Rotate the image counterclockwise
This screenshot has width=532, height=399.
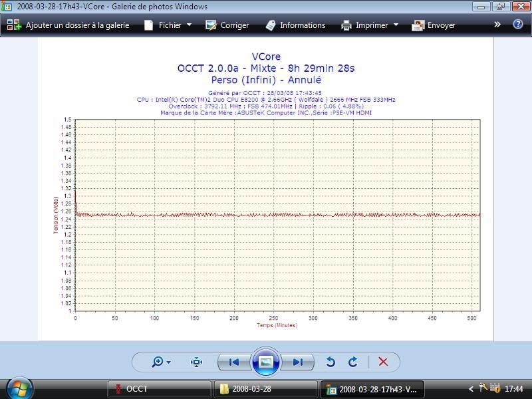click(x=331, y=362)
